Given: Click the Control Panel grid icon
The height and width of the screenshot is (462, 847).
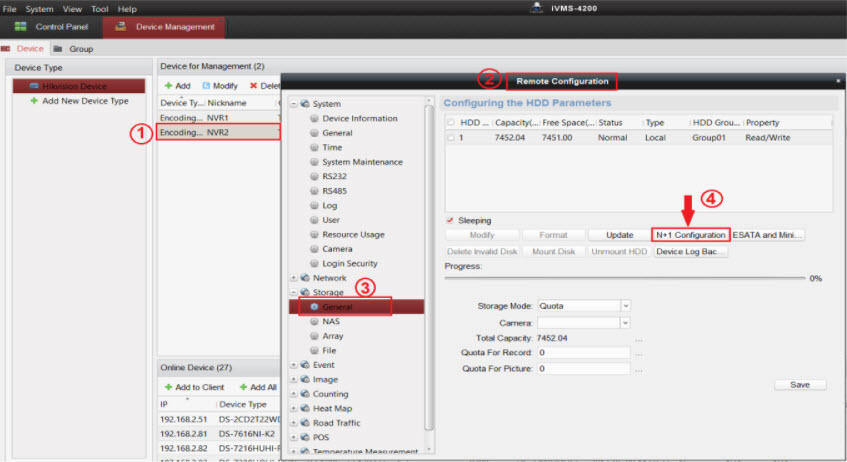Looking at the screenshot, I should (x=20, y=26).
